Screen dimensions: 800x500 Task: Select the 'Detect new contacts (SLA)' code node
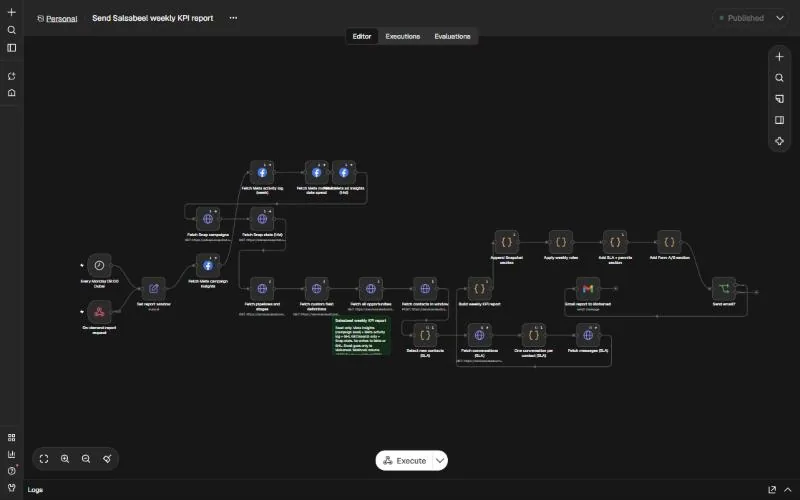[425, 335]
